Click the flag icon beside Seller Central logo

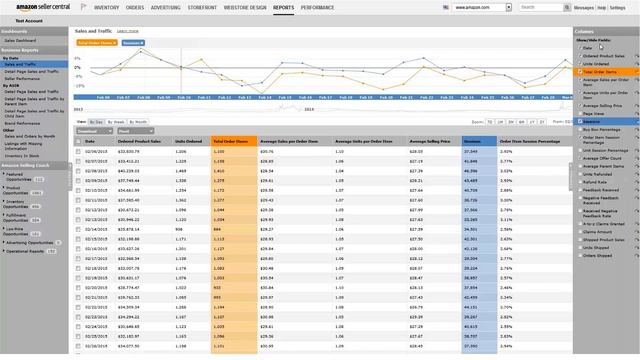pos(84,7)
